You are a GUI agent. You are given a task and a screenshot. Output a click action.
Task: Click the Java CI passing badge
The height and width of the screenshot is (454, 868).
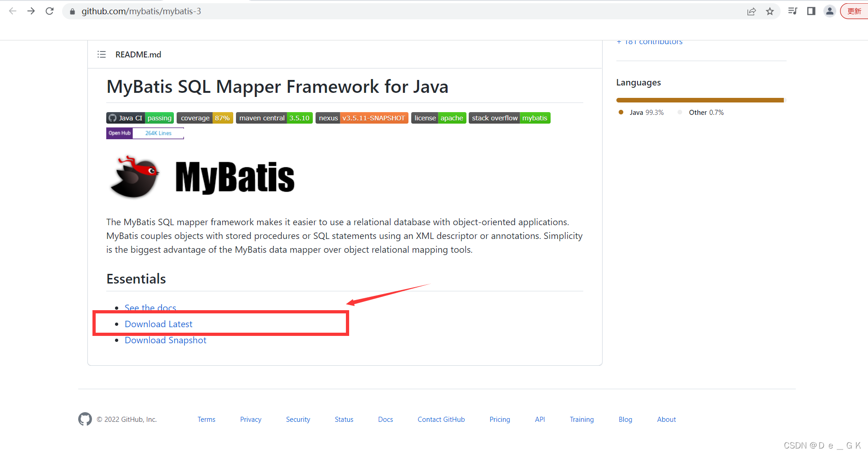pos(140,118)
